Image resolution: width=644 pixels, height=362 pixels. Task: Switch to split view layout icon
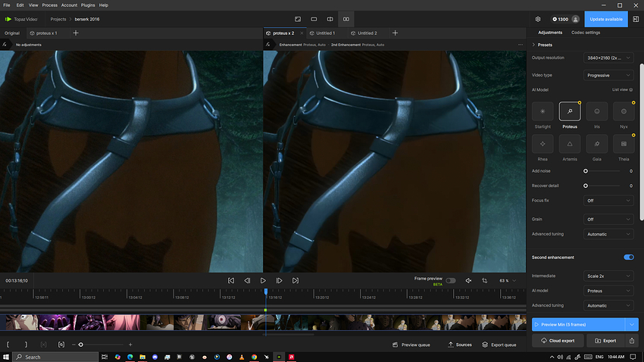[x=330, y=19]
